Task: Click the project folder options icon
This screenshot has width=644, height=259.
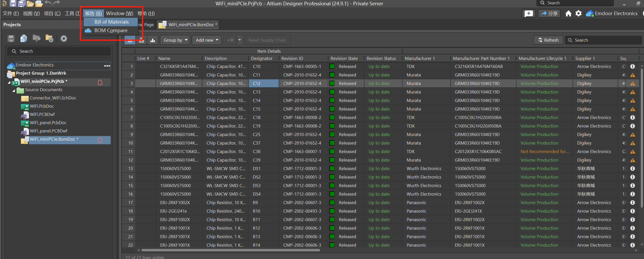Action: (x=49, y=39)
